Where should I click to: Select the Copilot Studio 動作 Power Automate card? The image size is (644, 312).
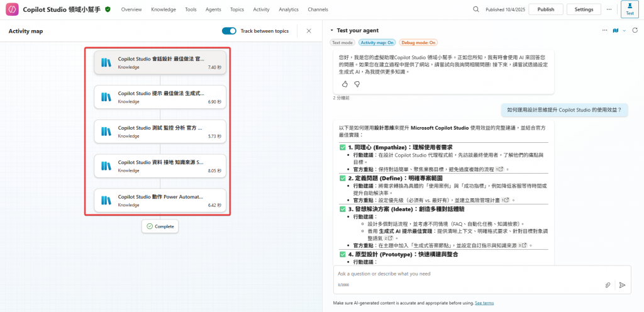pyautogui.click(x=160, y=200)
